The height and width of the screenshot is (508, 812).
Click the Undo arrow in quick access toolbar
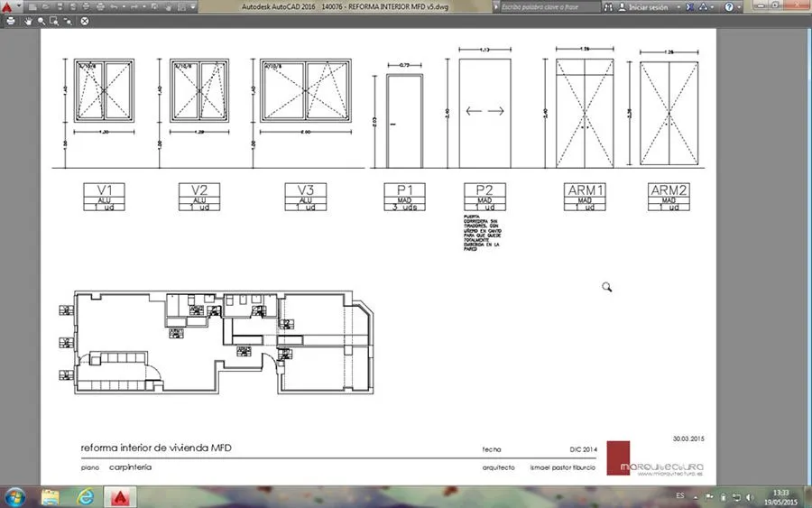click(x=114, y=6)
